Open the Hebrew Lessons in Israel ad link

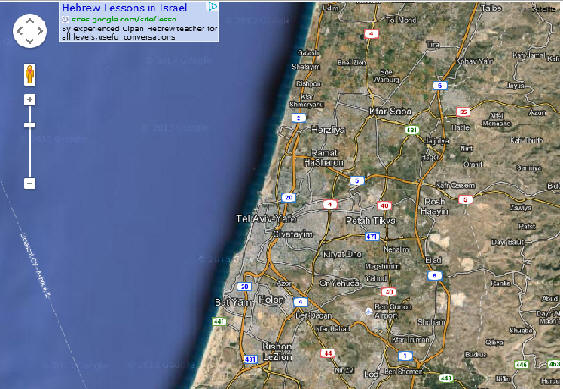point(125,8)
